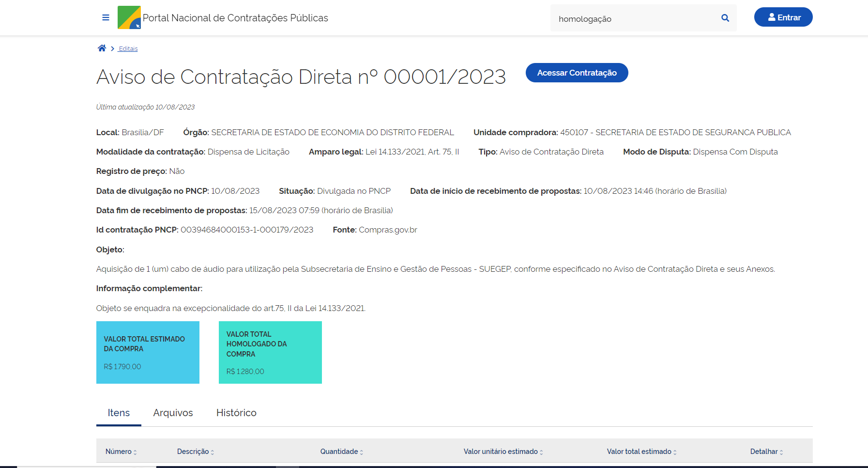Click the Valor Total Homologado card
The height and width of the screenshot is (468, 868).
click(270, 352)
